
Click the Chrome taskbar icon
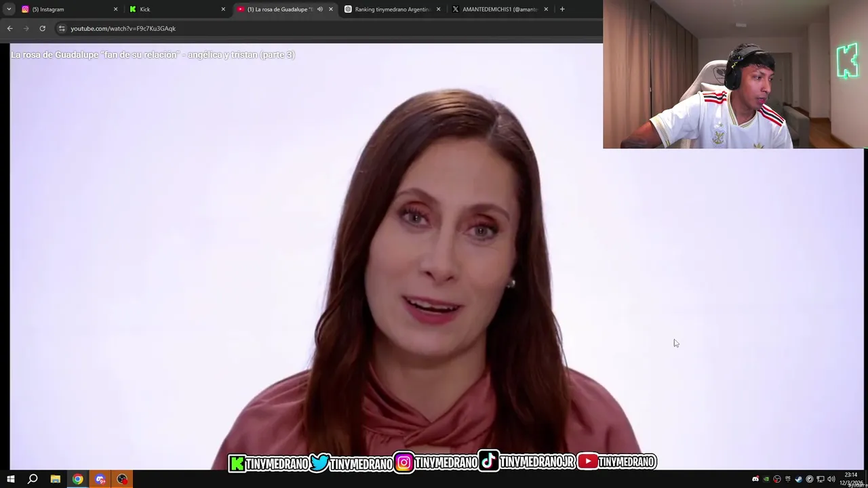78,479
